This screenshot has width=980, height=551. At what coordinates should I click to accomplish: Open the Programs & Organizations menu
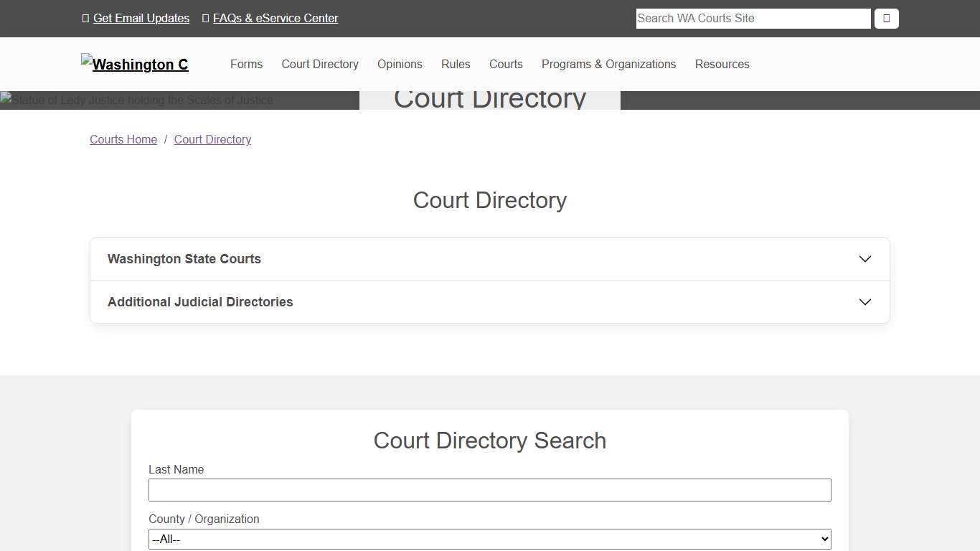pyautogui.click(x=608, y=64)
